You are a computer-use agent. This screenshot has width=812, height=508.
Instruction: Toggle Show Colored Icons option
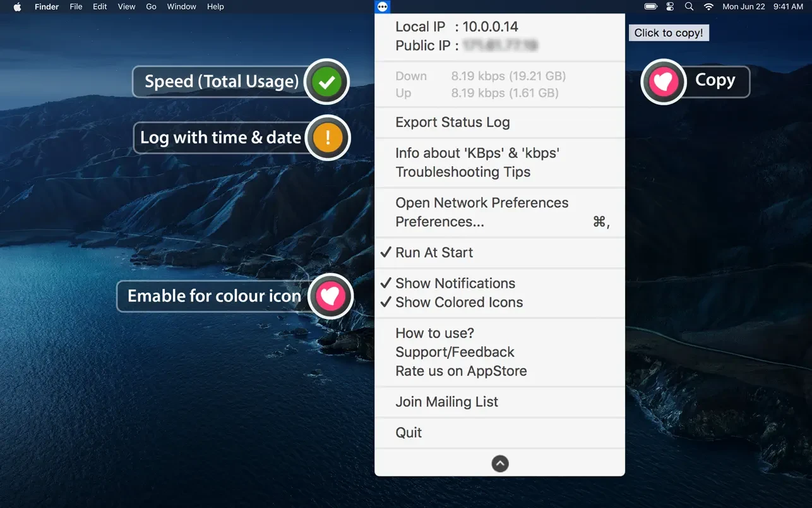(499, 302)
